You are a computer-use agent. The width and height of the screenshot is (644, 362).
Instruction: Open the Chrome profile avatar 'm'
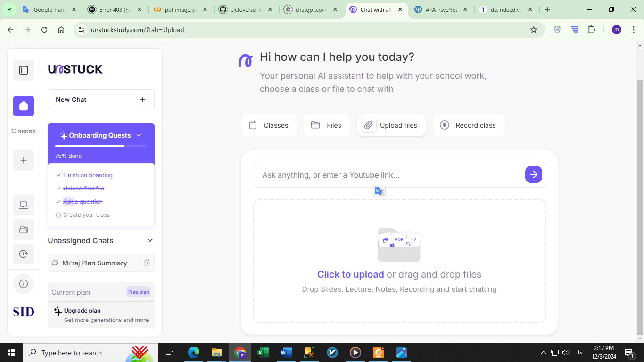click(617, 30)
